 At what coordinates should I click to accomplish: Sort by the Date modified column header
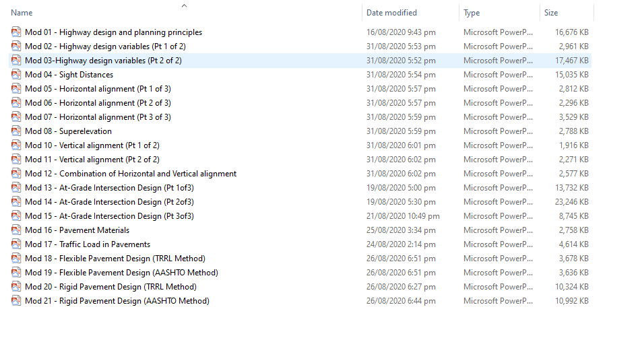[x=391, y=13]
